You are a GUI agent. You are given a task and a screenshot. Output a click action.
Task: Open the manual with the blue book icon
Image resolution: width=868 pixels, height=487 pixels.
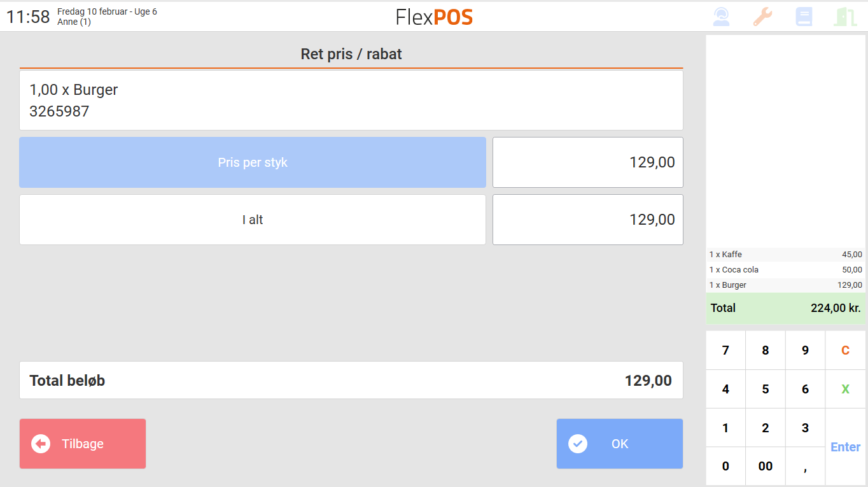(804, 16)
